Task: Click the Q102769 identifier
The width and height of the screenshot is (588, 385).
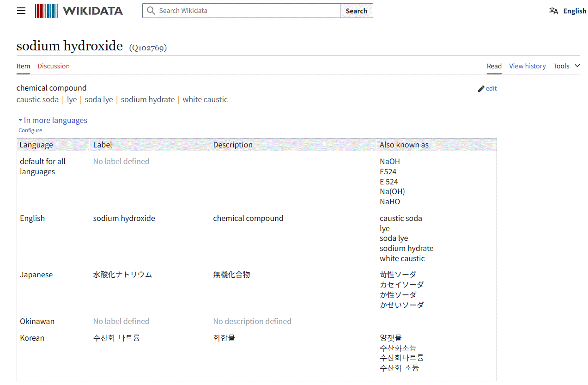Action: point(148,47)
